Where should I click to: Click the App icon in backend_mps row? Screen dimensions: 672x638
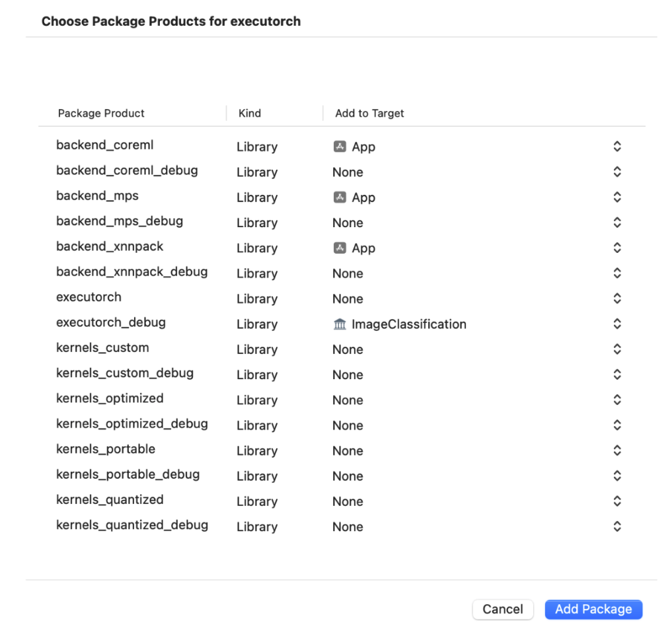point(340,197)
